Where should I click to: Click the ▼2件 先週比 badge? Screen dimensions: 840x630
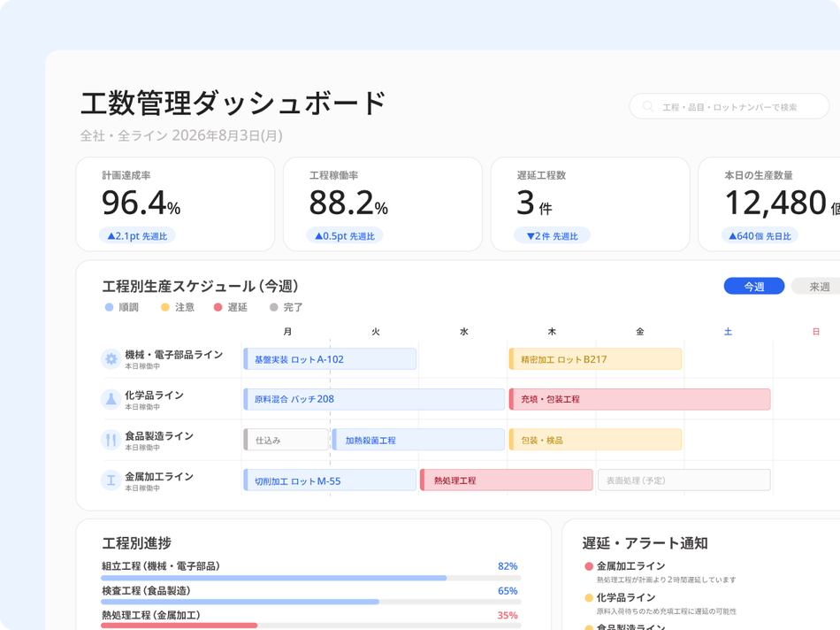pos(552,236)
